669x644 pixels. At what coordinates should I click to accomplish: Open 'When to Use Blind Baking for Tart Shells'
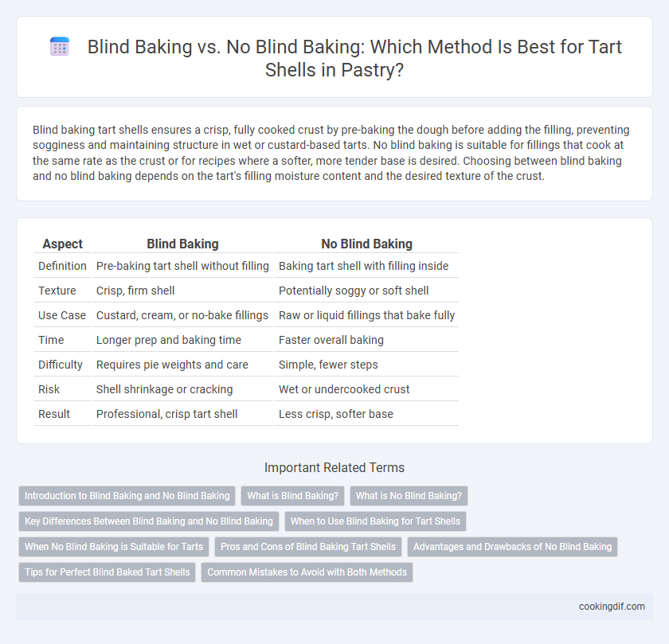(x=375, y=521)
